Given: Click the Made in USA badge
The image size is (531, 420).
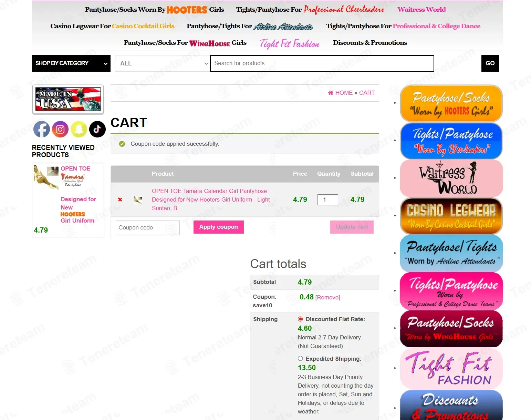Looking at the screenshot, I should [68, 100].
